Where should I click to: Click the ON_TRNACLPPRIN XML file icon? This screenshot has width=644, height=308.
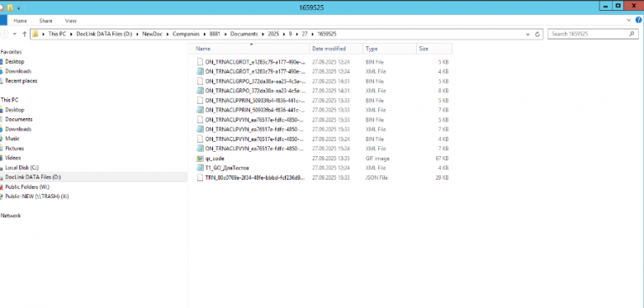click(200, 110)
